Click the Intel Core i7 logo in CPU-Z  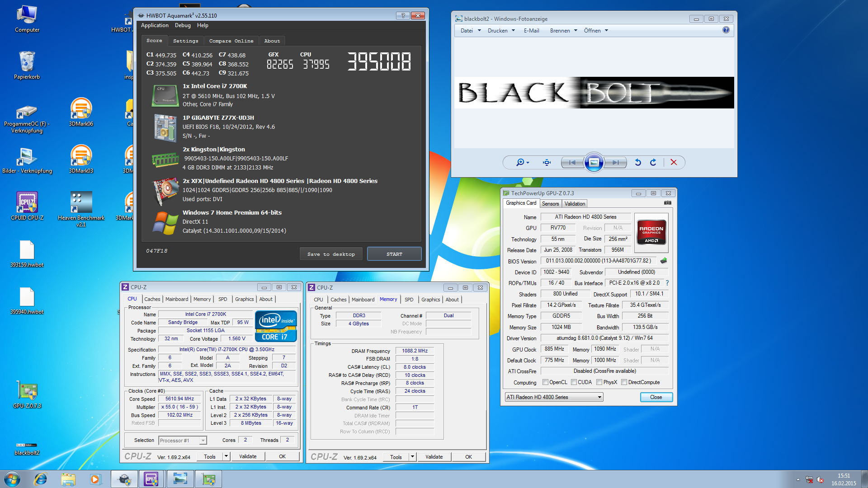coord(276,326)
